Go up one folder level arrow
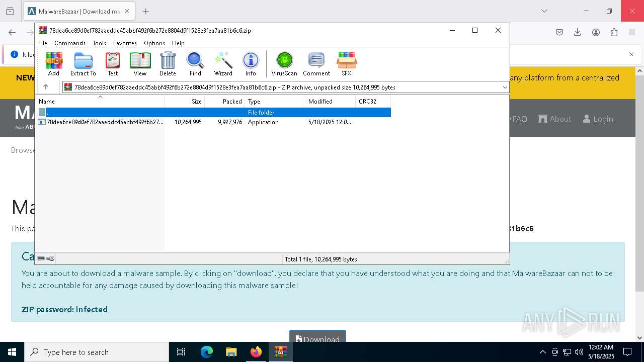This screenshot has width=644, height=362. (46, 87)
